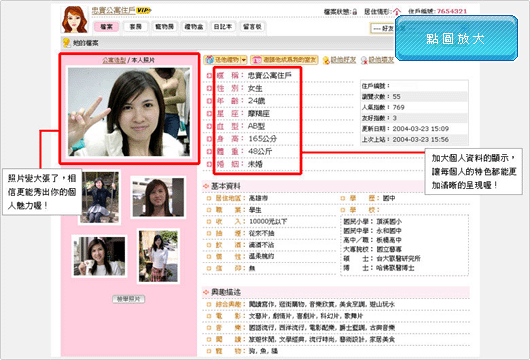Click the height value 165公分
The image size is (530, 360).
pos(262,139)
